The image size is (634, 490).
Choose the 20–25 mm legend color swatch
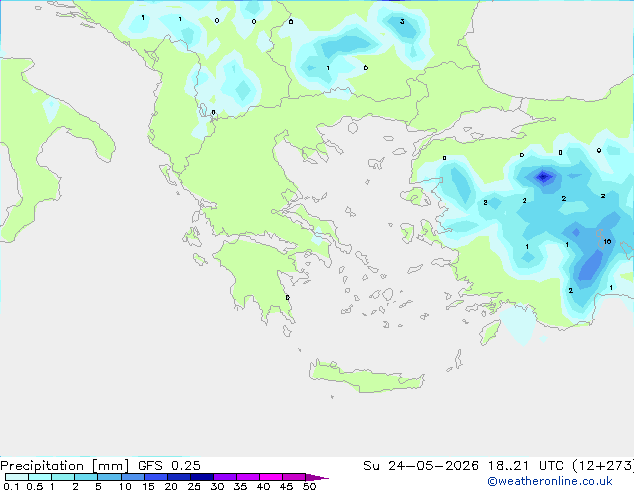(178, 477)
